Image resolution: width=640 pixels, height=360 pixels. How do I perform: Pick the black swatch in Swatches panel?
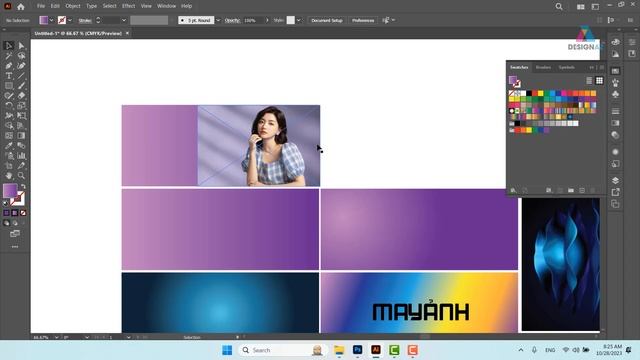(529, 93)
